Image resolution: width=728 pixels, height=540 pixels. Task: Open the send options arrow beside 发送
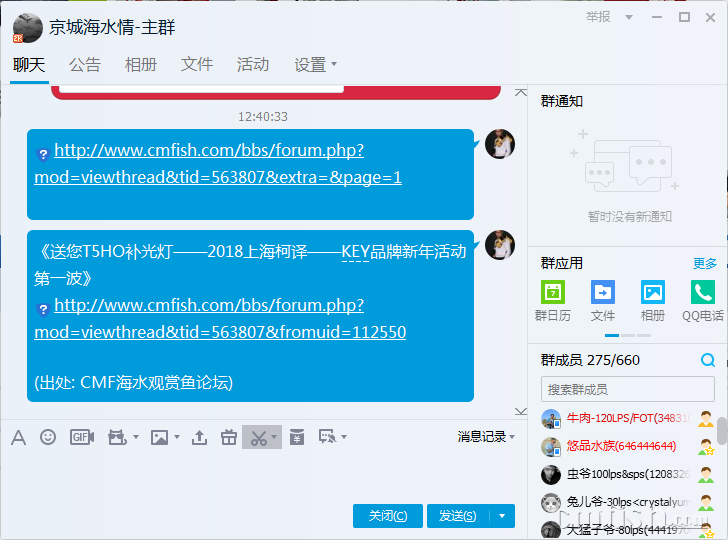coord(502,516)
